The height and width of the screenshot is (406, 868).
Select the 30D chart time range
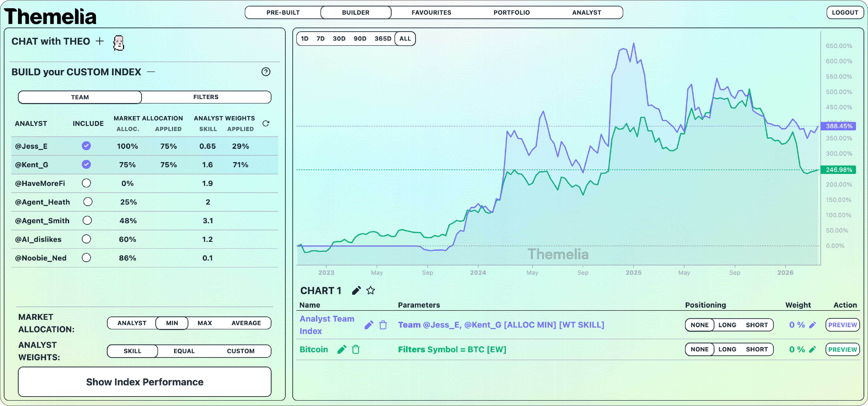click(339, 38)
